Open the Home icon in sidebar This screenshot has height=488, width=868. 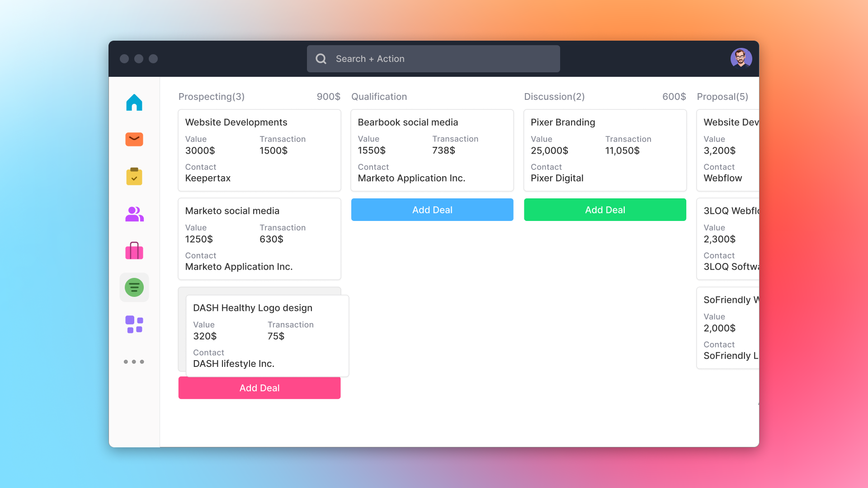pyautogui.click(x=134, y=103)
